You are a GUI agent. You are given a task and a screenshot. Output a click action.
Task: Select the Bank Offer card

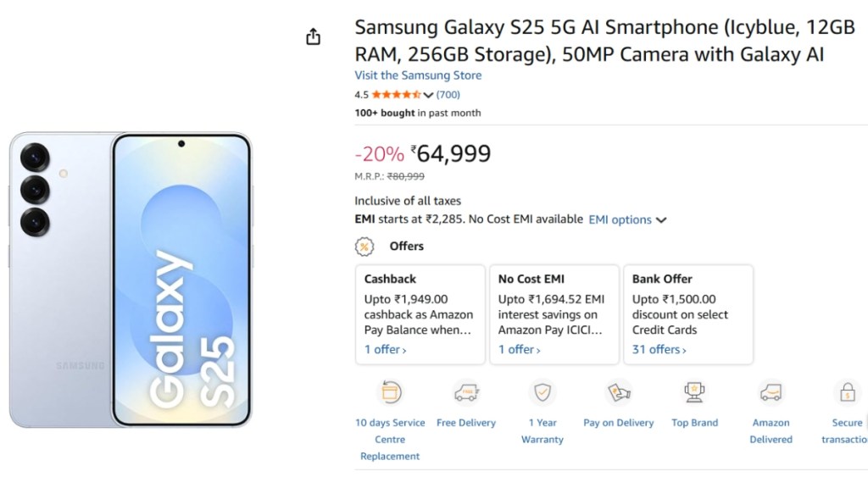(x=688, y=314)
